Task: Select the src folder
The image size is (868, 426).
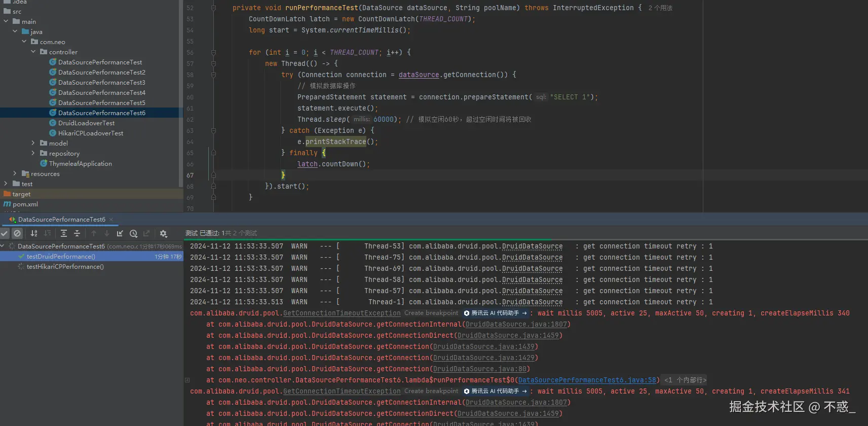Action: 17,12
